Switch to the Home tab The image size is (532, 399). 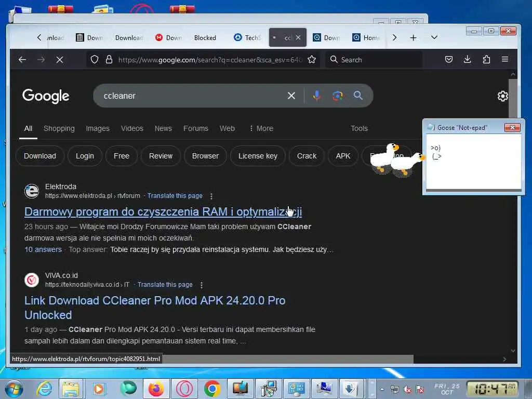pos(366,37)
